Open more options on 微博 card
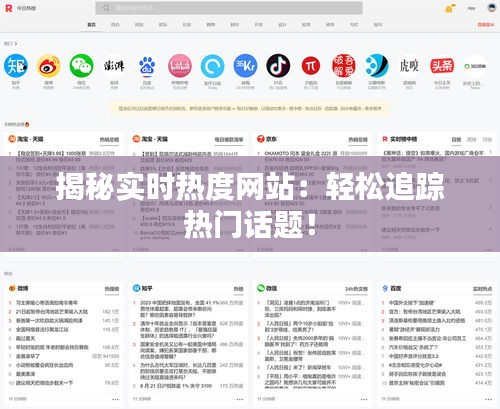 pyautogui.click(x=115, y=399)
